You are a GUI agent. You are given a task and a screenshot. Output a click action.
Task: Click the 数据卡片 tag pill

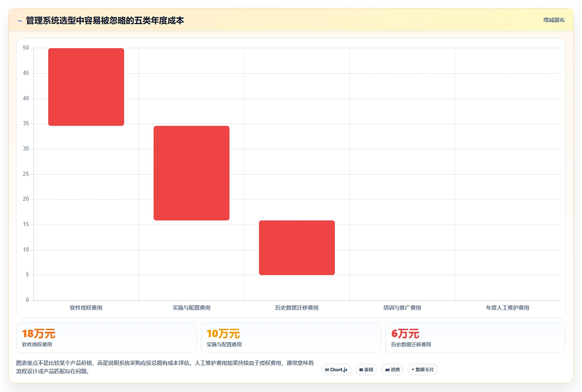tap(422, 370)
